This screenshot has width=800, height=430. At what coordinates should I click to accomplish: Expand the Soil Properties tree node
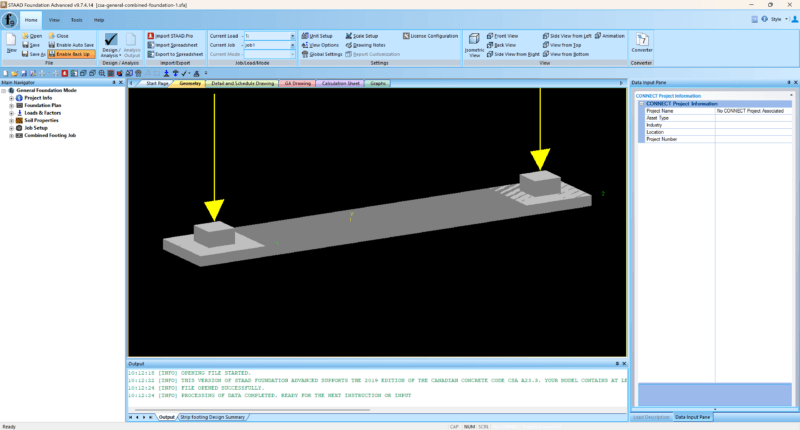(x=11, y=120)
